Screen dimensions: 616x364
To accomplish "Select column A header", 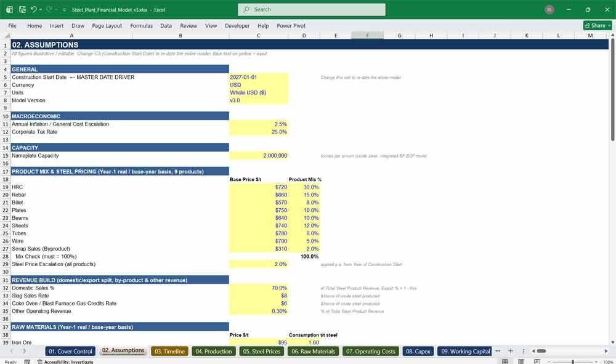I will pyautogui.click(x=71, y=35).
